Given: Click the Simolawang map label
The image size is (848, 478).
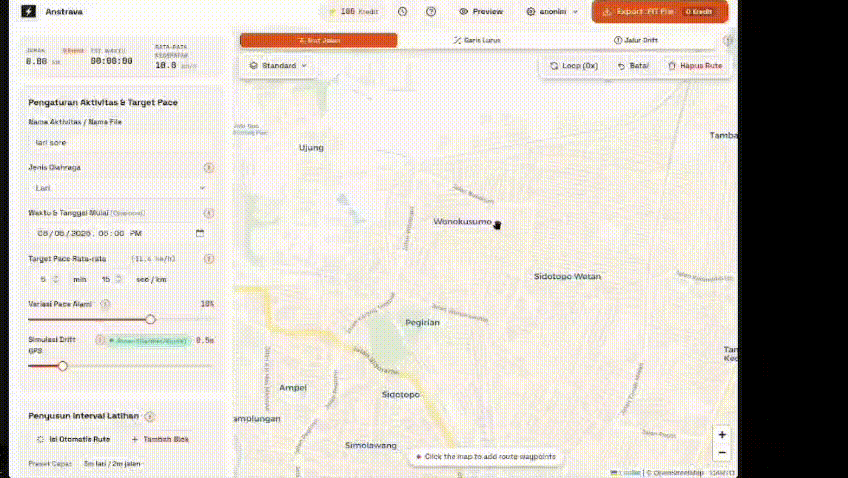Looking at the screenshot, I should tap(370, 446).
